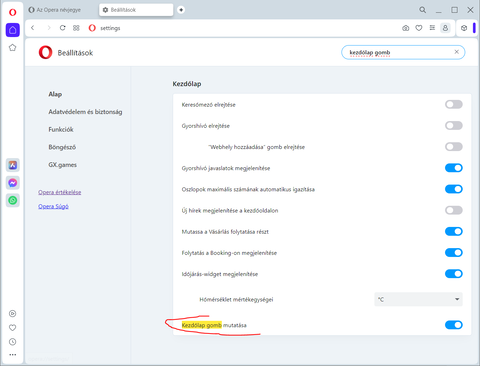Open WhatsApp in the sidebar
Image resolution: width=480 pixels, height=366 pixels.
pos(13,200)
